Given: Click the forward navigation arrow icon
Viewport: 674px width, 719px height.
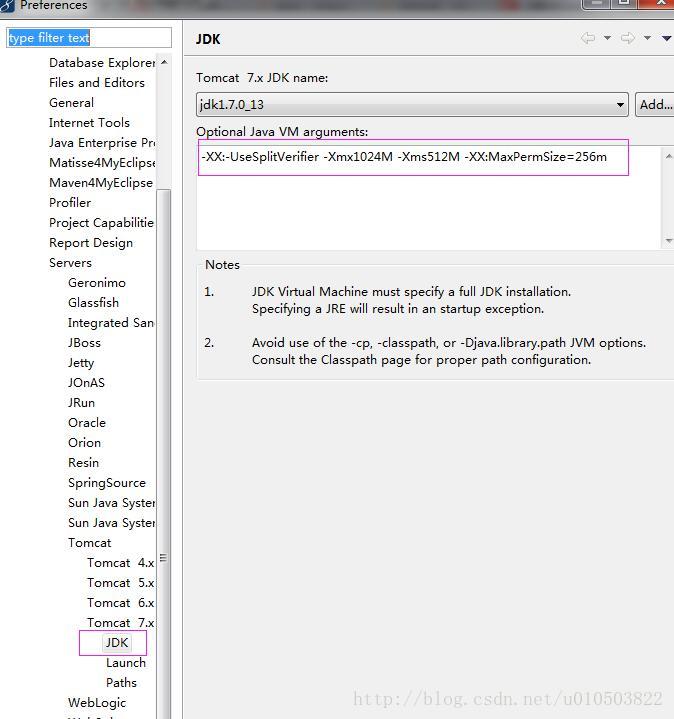Looking at the screenshot, I should 628,38.
